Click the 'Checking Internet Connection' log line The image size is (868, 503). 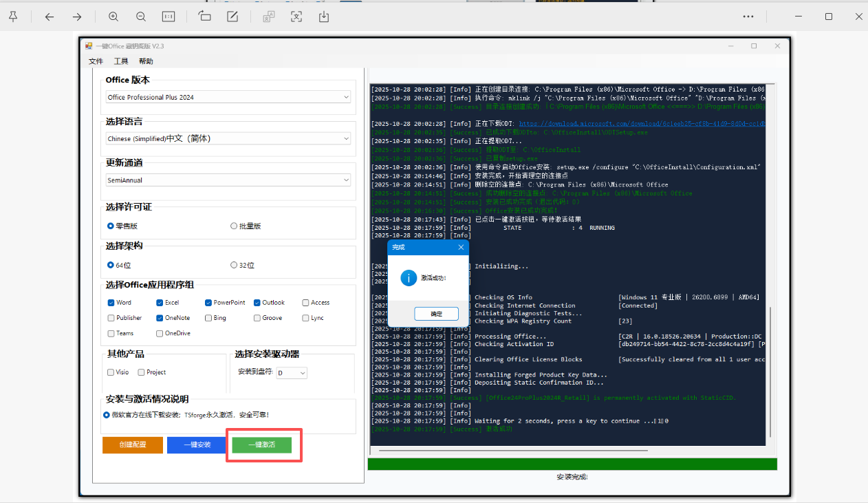pos(525,306)
